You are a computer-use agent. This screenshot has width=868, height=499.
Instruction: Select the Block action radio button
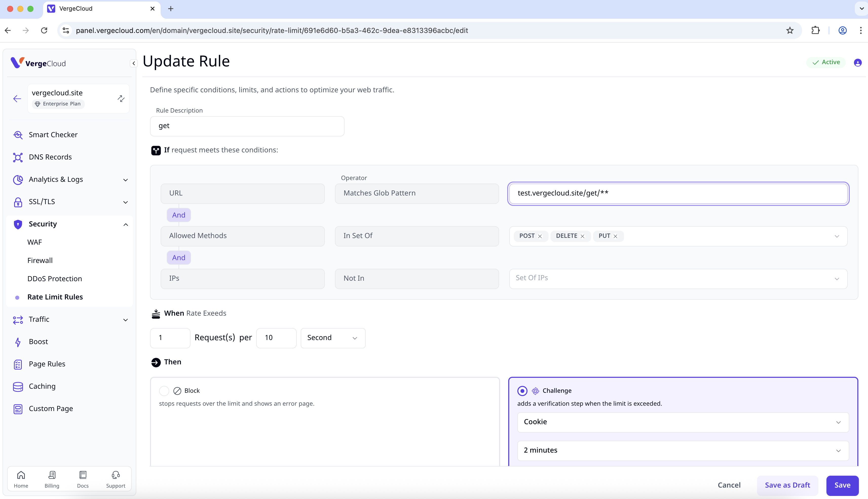click(x=164, y=391)
